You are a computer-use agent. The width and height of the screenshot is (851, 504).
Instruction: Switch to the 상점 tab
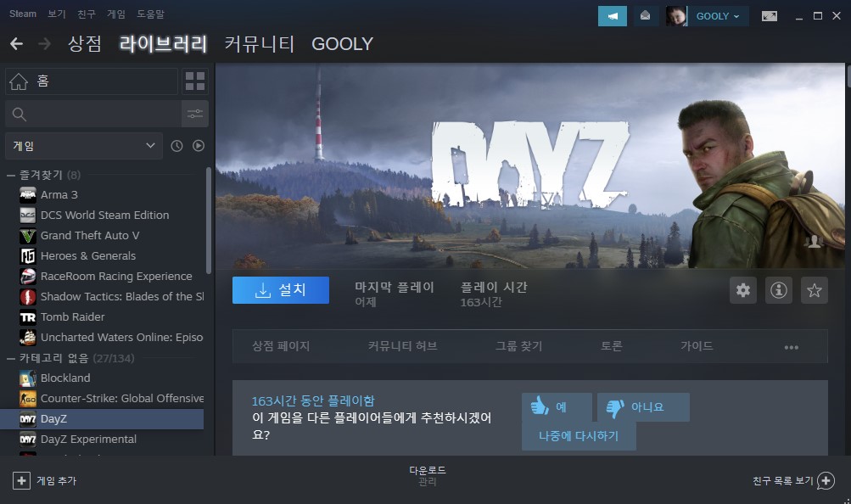[85, 44]
